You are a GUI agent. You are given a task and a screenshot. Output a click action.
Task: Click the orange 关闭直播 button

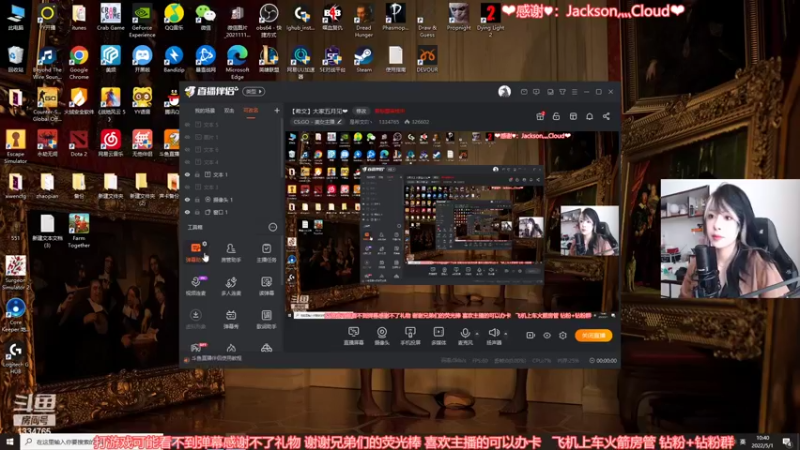tap(593, 335)
